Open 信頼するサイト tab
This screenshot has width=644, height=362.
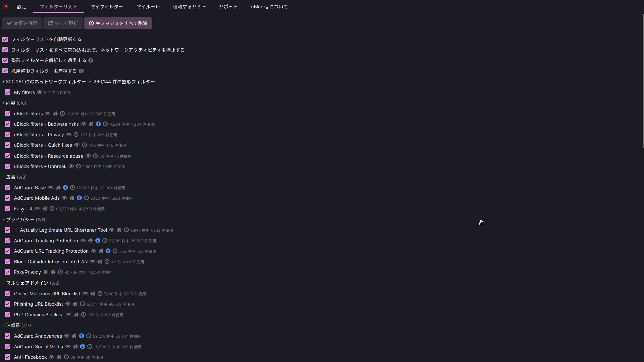[189, 7]
